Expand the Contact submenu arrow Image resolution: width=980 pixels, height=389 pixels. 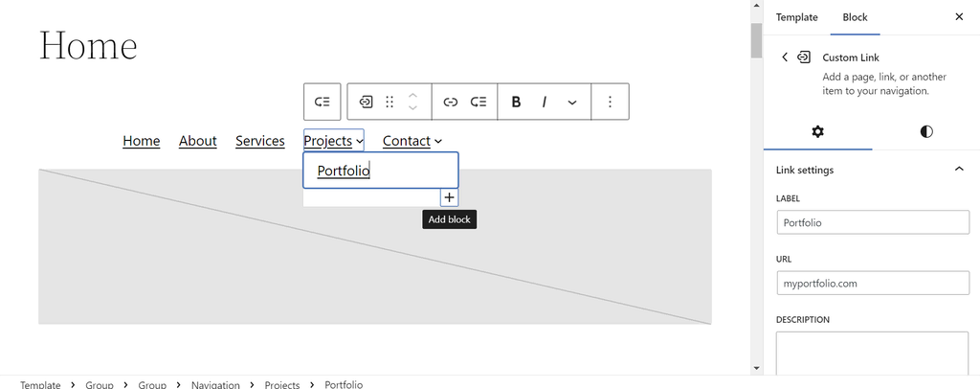438,142
